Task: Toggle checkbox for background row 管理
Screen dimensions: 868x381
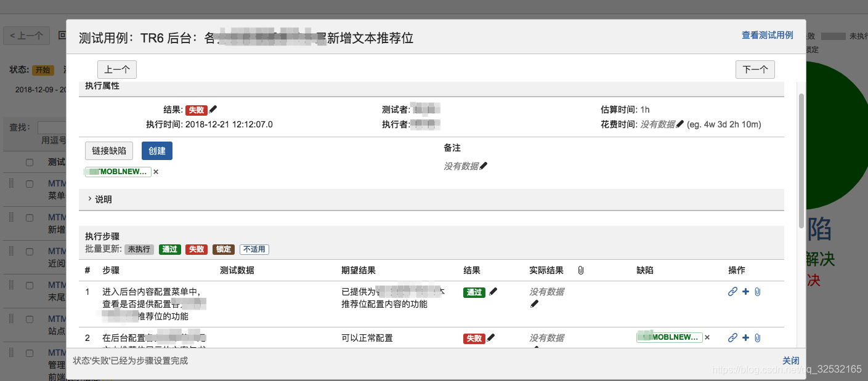Action: 30,353
